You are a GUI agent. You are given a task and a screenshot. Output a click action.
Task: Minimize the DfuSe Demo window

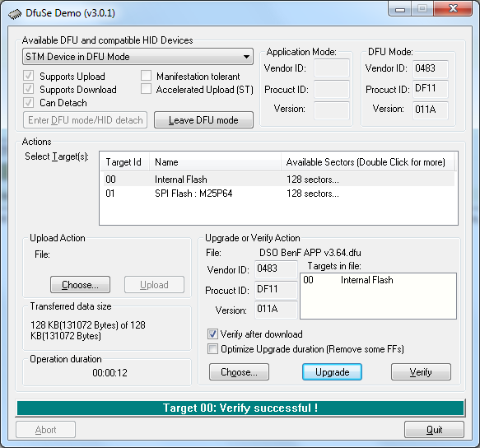(400, 9)
